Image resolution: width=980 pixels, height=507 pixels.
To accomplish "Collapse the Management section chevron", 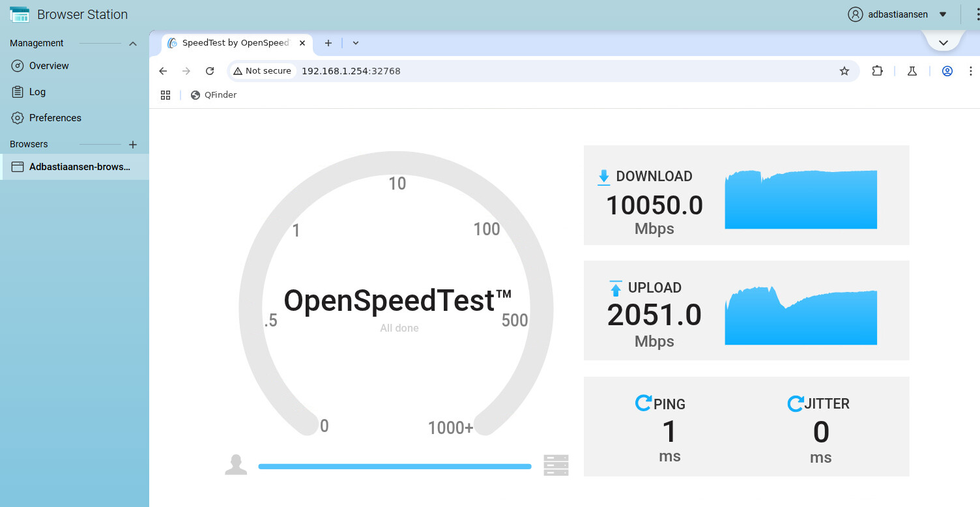I will pos(133,44).
